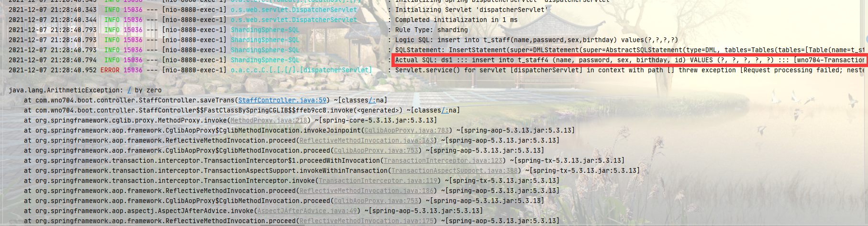Click the MethodProxy.java:218 stack trace link

(268, 120)
